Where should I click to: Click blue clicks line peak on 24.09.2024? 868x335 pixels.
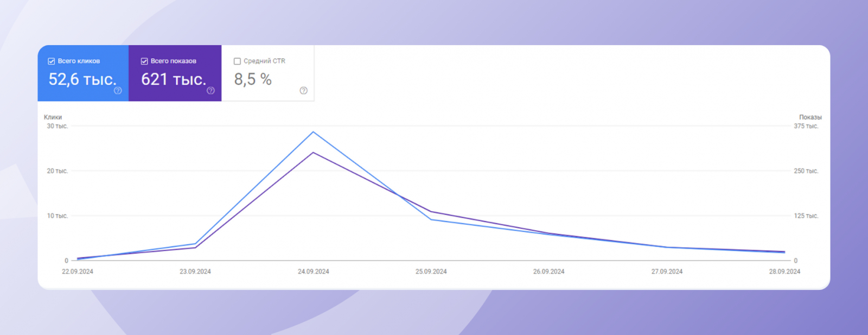point(313,132)
